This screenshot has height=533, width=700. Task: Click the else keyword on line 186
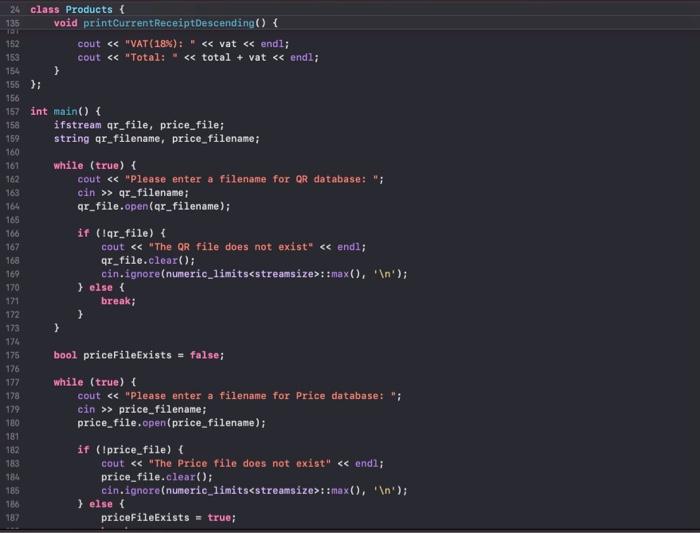click(101, 504)
